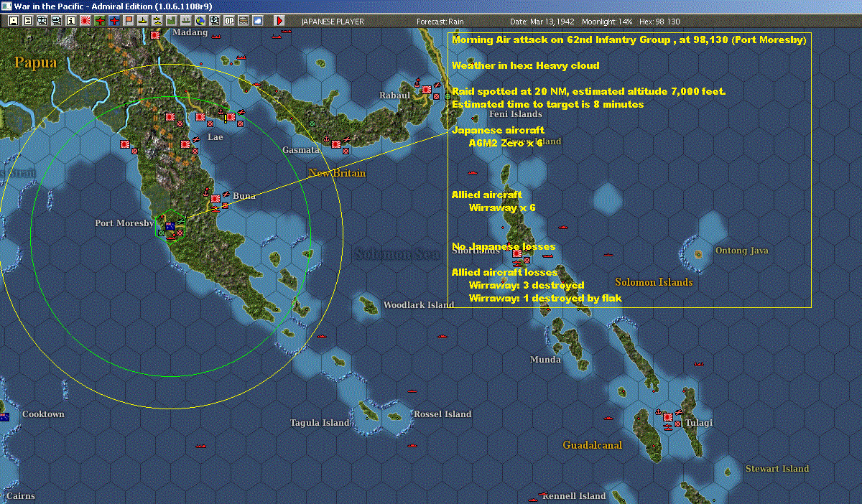Click the Guadalcanal map label
The height and width of the screenshot is (504, 862).
click(x=593, y=445)
